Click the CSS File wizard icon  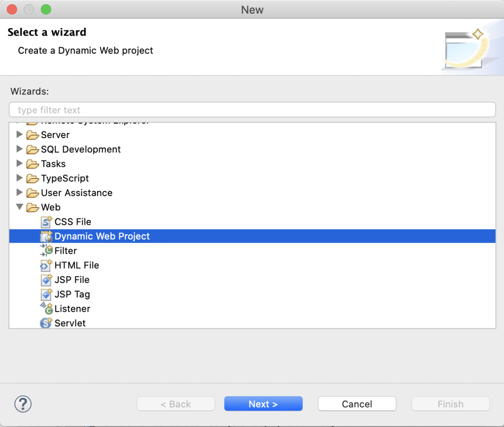point(46,222)
